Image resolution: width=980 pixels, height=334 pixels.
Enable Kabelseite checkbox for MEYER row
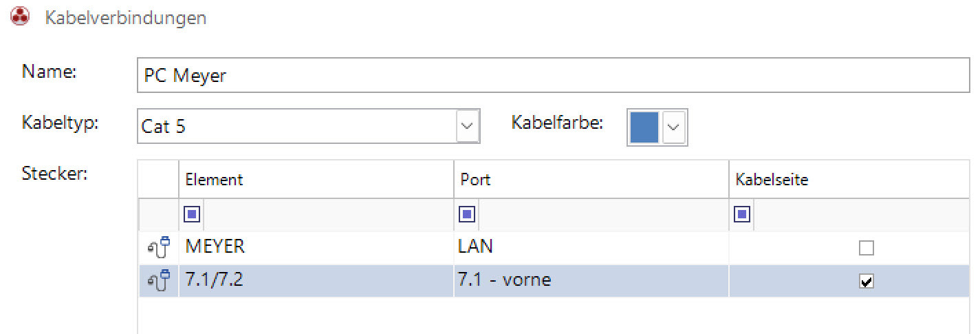[x=867, y=248]
